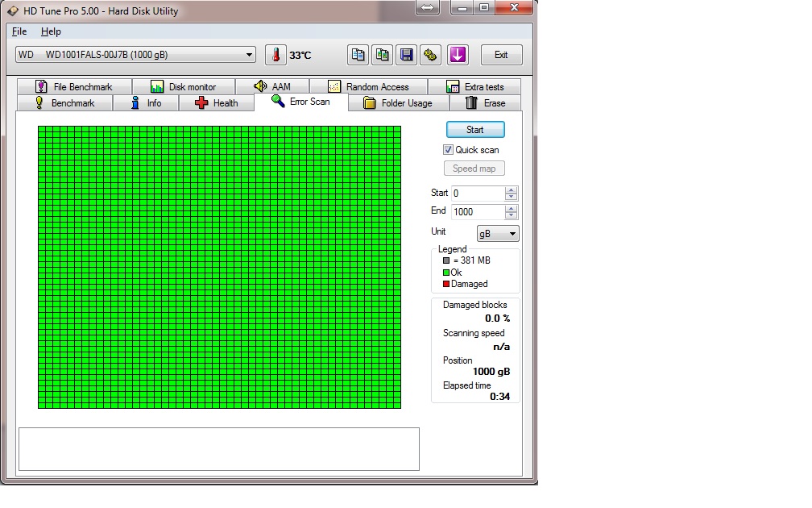Open the Folder Usage tab
The image size is (812, 508).
pyautogui.click(x=399, y=102)
